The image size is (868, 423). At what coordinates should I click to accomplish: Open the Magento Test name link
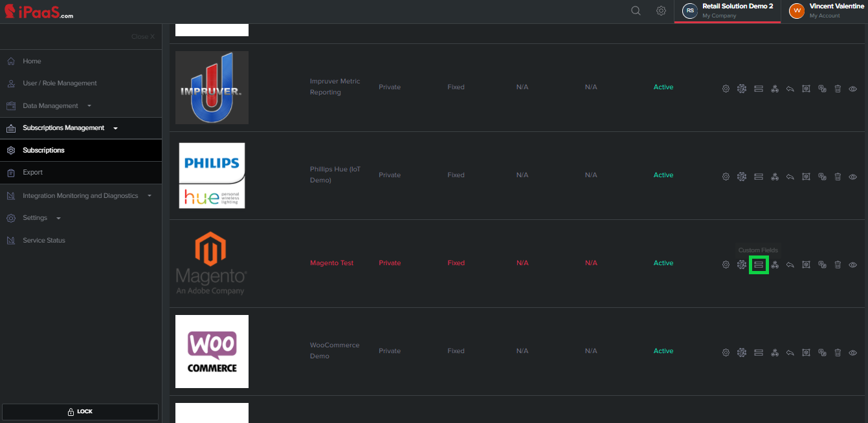[x=332, y=263]
